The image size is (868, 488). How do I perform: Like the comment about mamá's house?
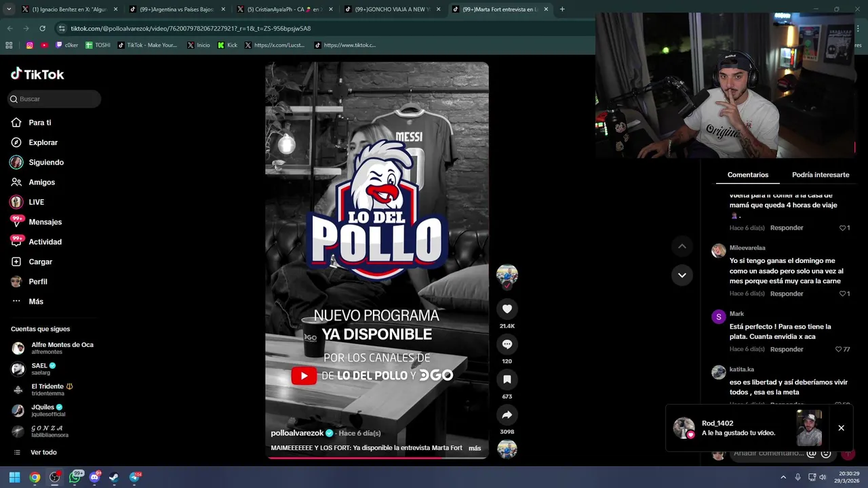point(843,228)
